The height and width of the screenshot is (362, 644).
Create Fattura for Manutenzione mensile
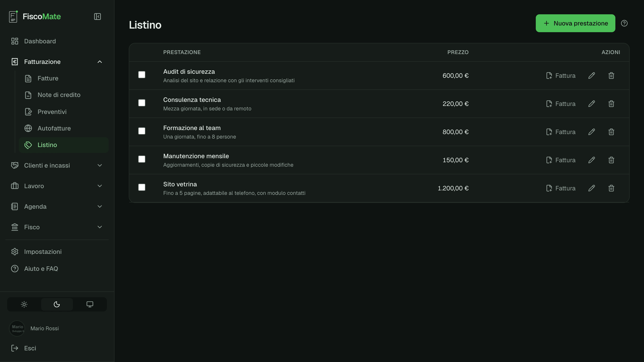click(561, 160)
